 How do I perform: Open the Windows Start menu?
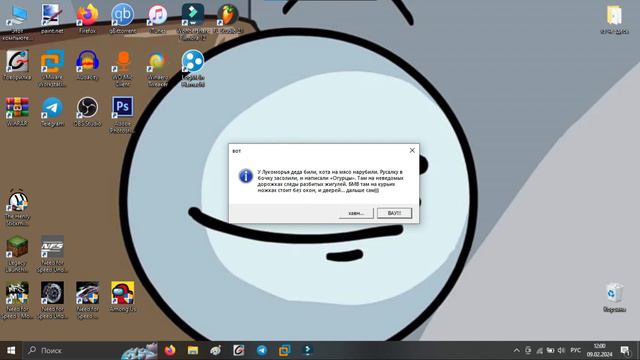point(11,350)
